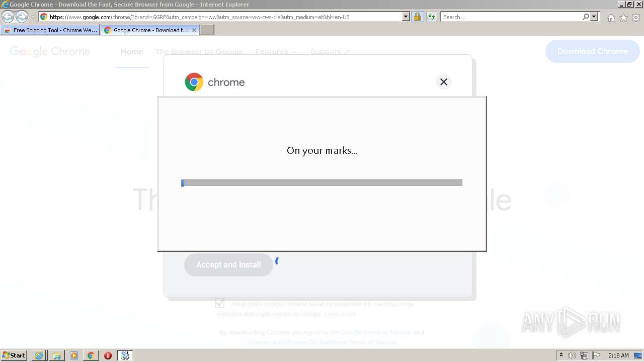Click the search magnifier icon
Screen dimensions: 644x362
(x=586, y=17)
